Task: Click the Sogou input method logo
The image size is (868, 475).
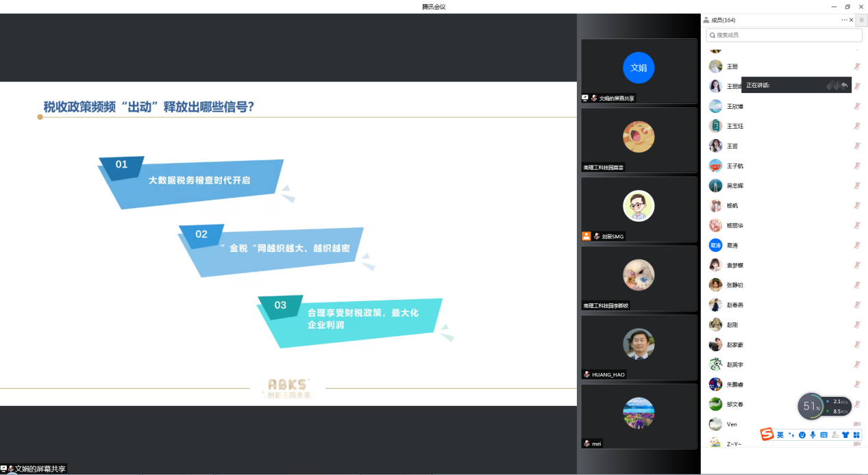Action: click(767, 435)
